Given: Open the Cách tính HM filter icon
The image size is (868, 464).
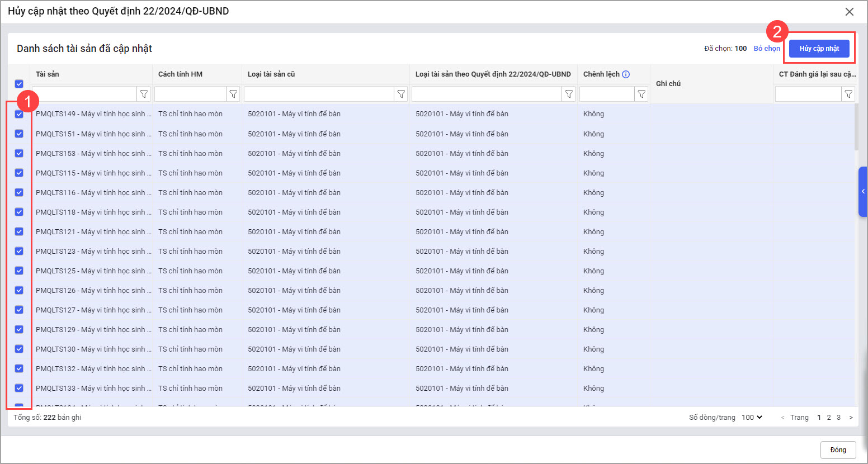Looking at the screenshot, I should 233,94.
